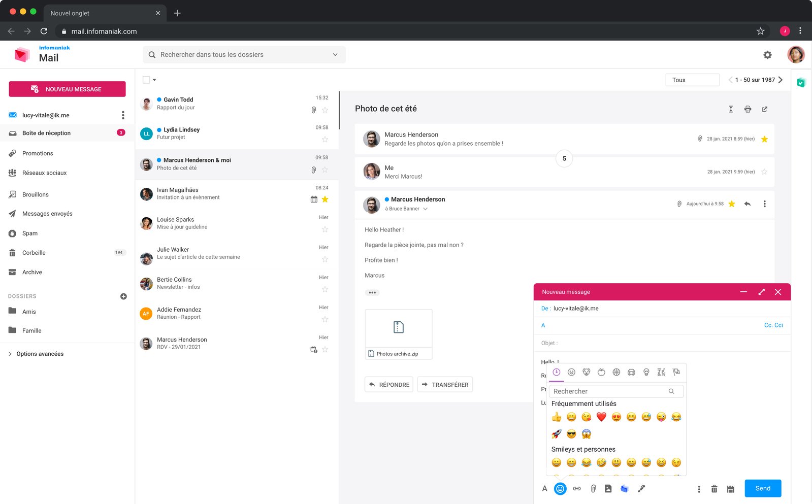Click the TRANSFÉRER button
The width and height of the screenshot is (812, 504).
[x=445, y=385]
